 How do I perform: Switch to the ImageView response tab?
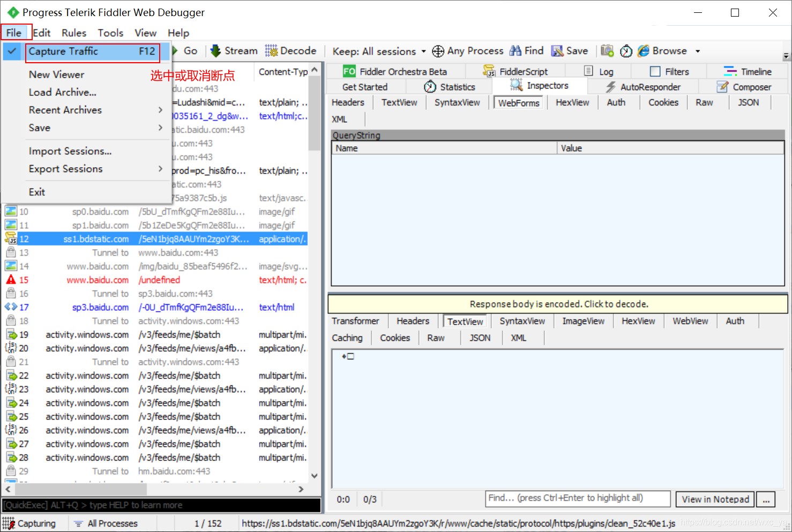[x=583, y=321]
